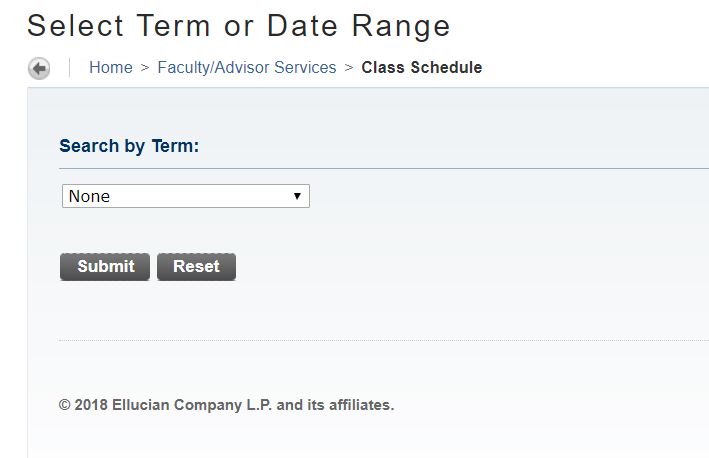
Task: Open the Faculty/Advisor Services link
Action: pos(247,68)
